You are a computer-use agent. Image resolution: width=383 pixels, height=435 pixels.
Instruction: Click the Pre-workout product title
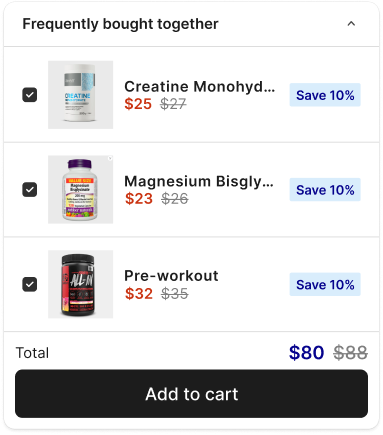(171, 276)
